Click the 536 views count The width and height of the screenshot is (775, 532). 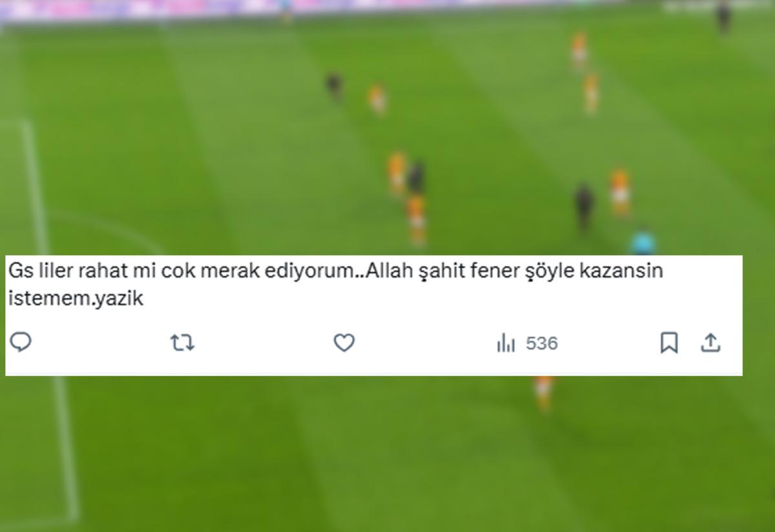click(x=541, y=343)
